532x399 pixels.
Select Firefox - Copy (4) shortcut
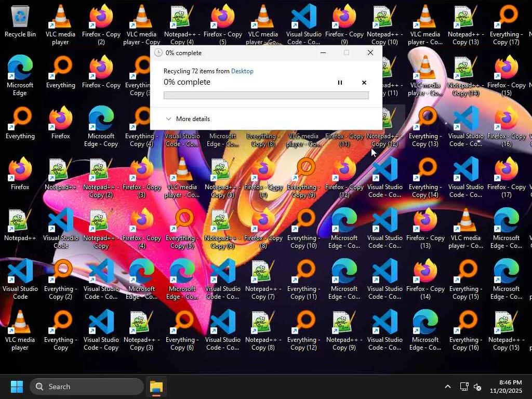click(x=141, y=229)
